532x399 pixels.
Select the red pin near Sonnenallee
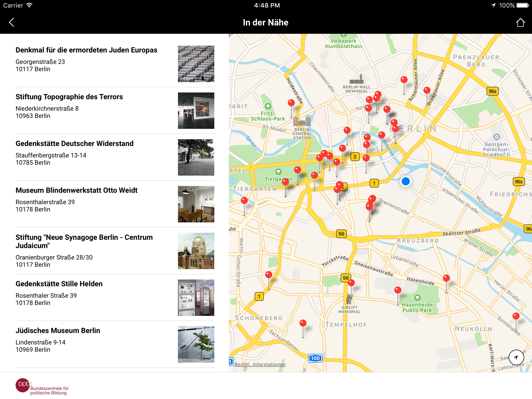pos(516,316)
